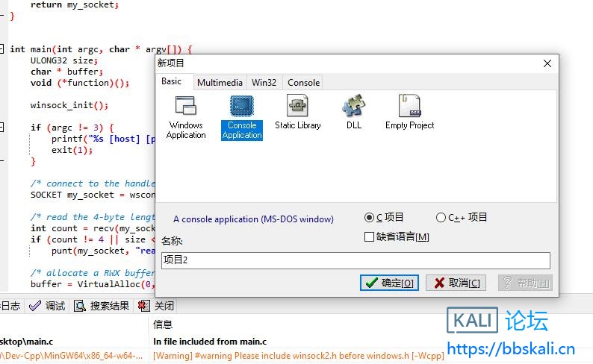Select the C++ 项目 radio option
The height and width of the screenshot is (364, 593).
point(441,218)
